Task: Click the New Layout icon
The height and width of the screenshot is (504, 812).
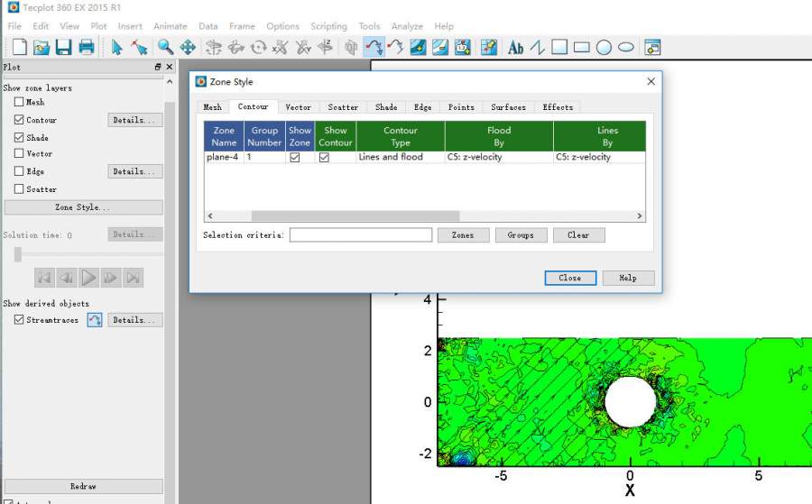Action: point(20,48)
